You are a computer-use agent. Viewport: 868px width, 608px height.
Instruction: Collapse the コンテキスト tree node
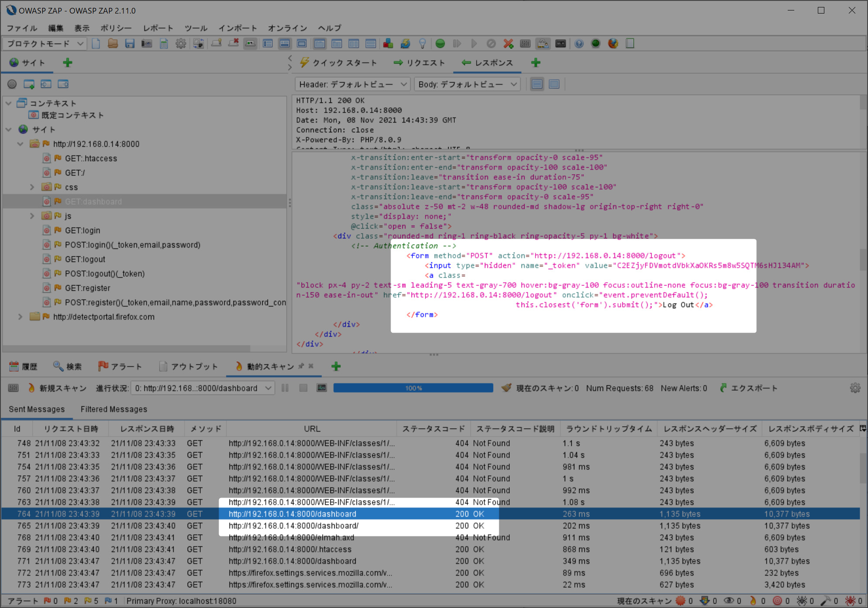pyautogui.click(x=9, y=103)
